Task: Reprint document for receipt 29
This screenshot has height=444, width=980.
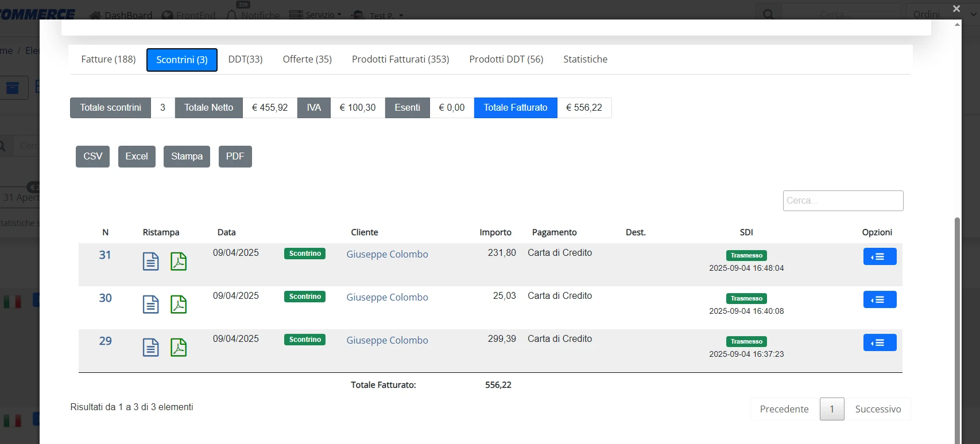Action: (150, 348)
